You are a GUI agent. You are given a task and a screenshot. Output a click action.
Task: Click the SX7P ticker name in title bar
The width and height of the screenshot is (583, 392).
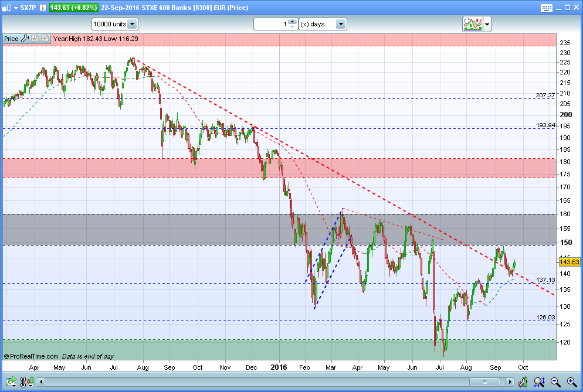(28, 8)
